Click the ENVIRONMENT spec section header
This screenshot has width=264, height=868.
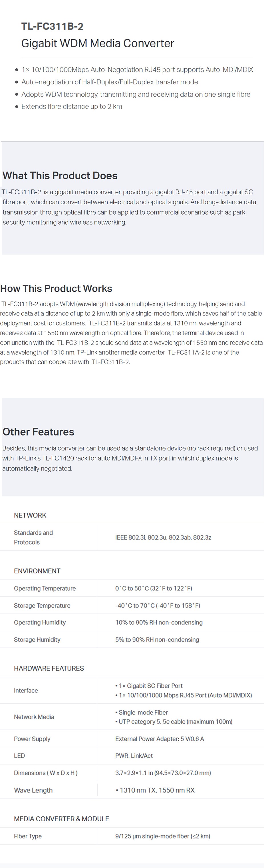37,571
